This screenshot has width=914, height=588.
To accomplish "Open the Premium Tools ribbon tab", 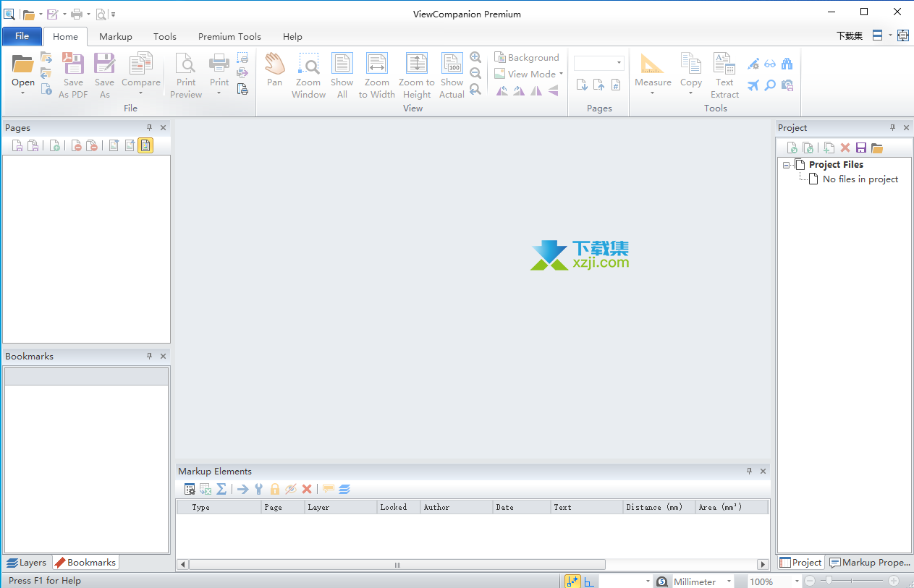I will coord(229,36).
